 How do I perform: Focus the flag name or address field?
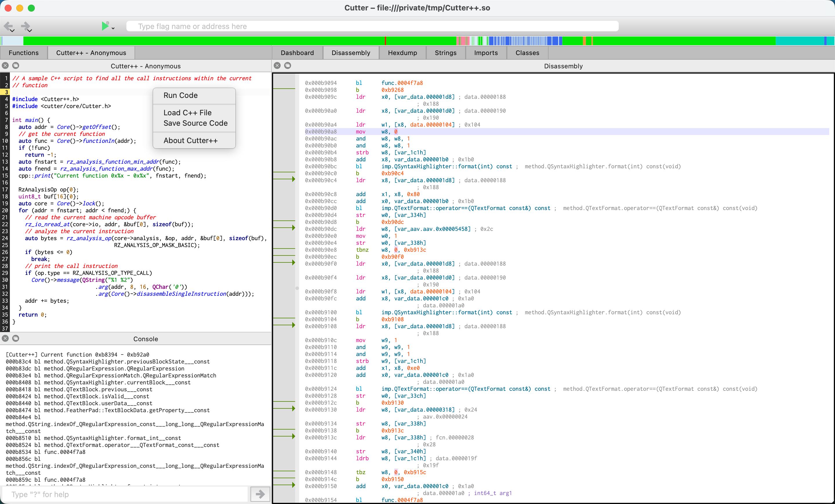pyautogui.click(x=372, y=26)
